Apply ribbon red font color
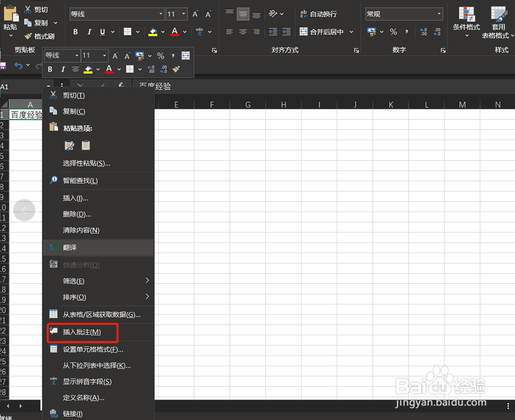 (x=175, y=32)
